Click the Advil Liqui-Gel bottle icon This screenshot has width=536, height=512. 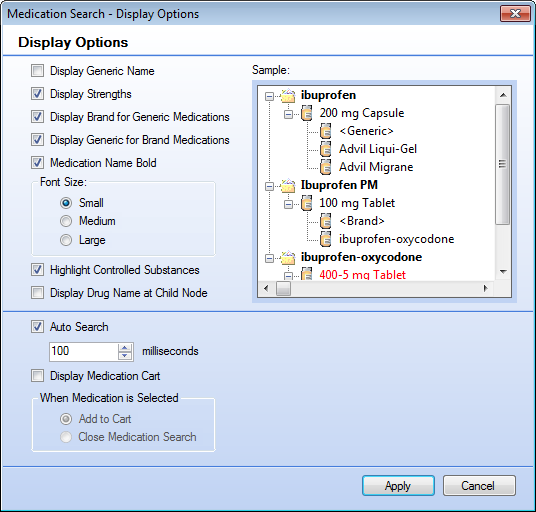click(325, 149)
